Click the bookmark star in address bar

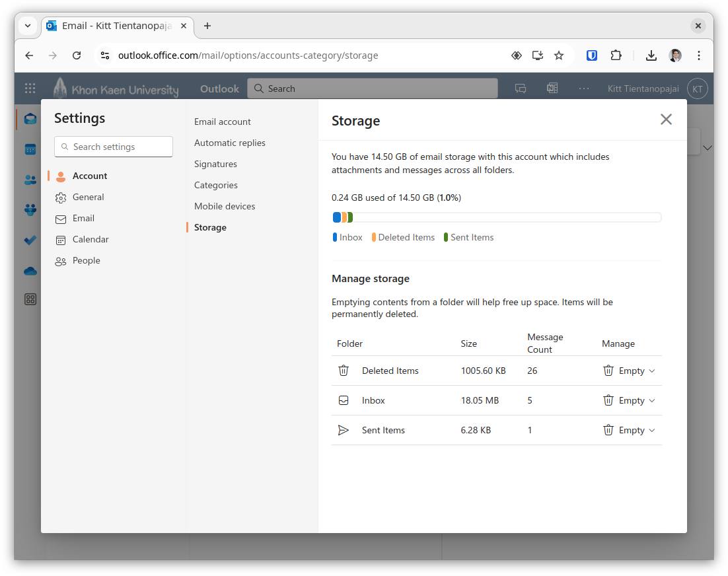[559, 55]
